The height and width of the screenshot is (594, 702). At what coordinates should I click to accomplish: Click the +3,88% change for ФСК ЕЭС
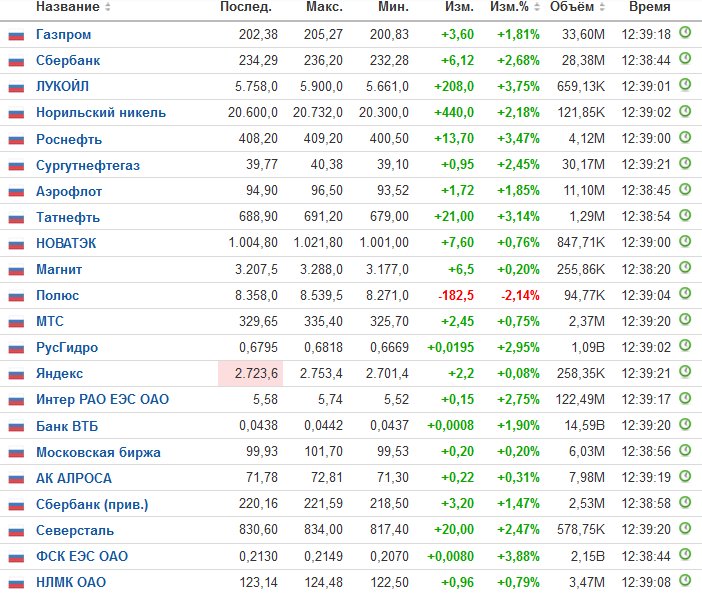coord(518,556)
